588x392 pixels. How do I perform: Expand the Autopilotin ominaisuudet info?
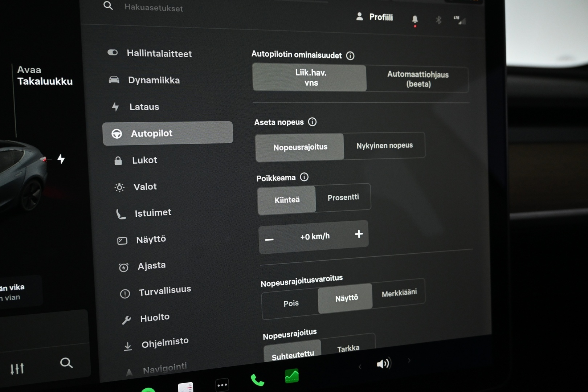(350, 56)
